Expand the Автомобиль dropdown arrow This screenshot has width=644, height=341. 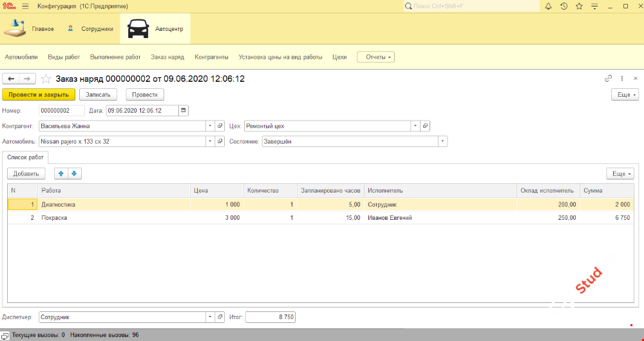coord(210,141)
